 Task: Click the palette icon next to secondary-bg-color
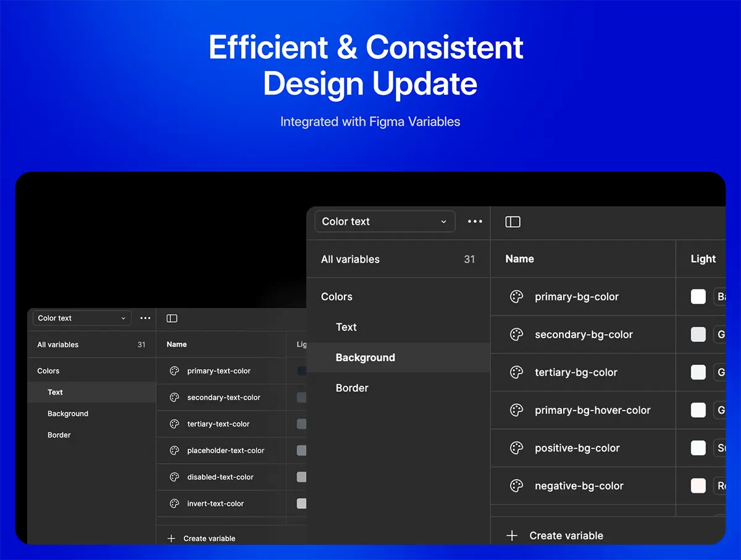(516, 335)
